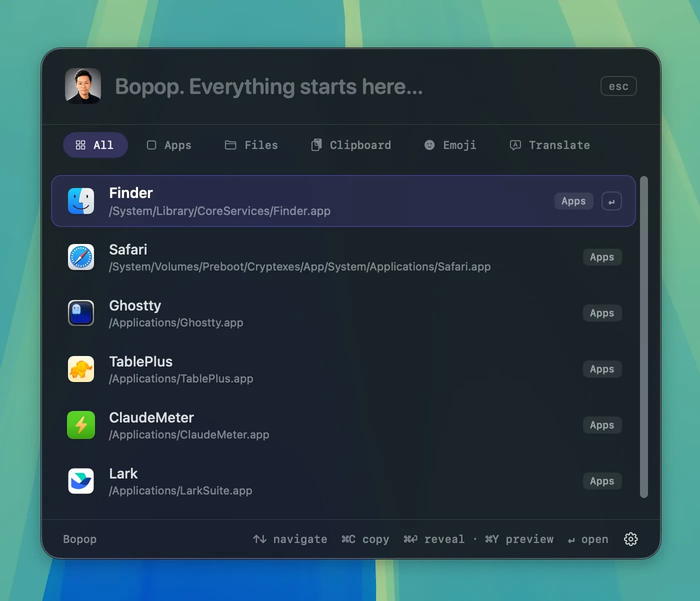
Task: Click the /Applications/TablePlus.app path
Action: [181, 379]
